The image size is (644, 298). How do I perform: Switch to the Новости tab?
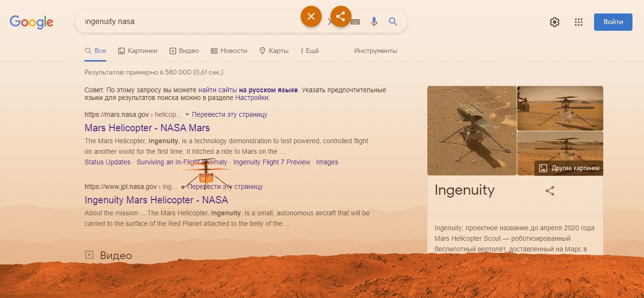[229, 50]
